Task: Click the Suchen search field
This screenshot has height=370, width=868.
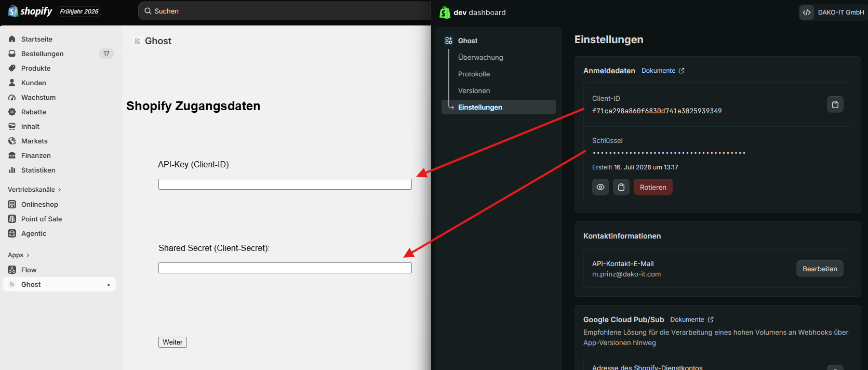Action: click(285, 11)
